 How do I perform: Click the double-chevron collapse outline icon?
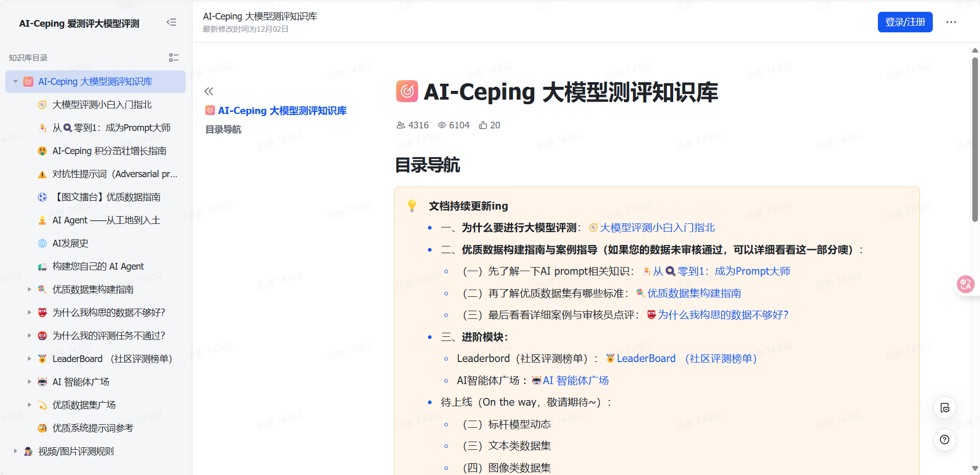209,91
